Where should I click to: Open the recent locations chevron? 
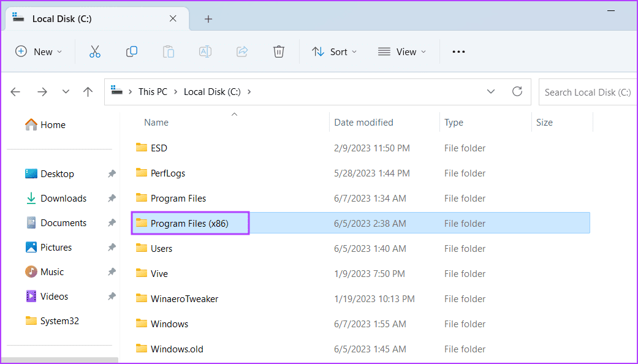pos(66,92)
